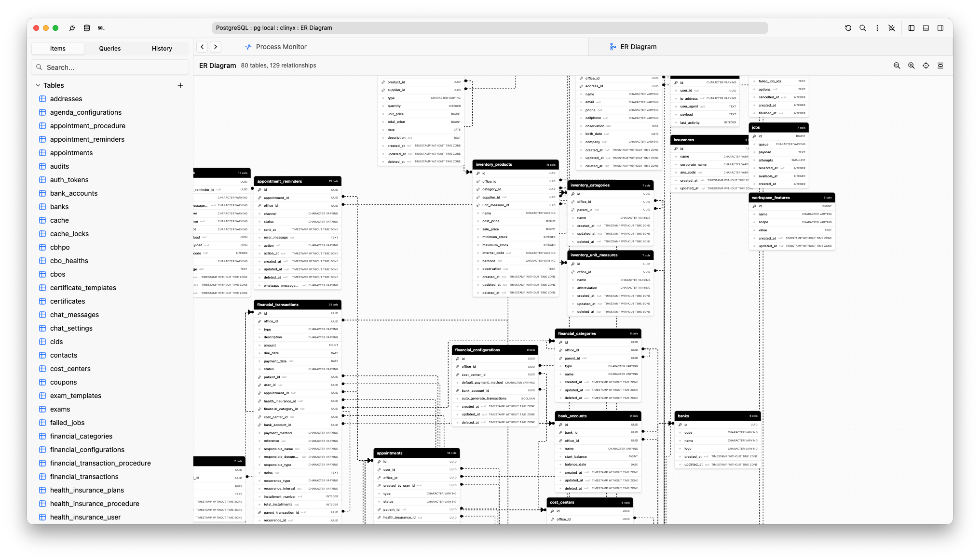Navigate back with the left arrow button
Screen dimensions: 980x560
pos(203,47)
